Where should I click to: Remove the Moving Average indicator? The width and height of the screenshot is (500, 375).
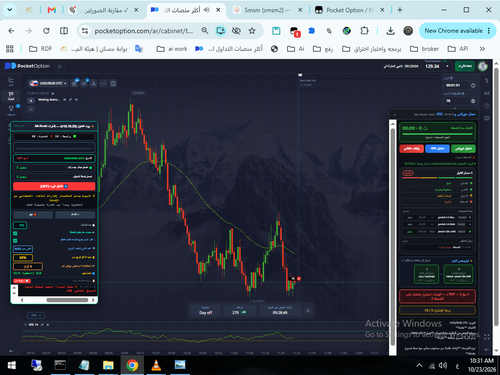tap(76, 100)
